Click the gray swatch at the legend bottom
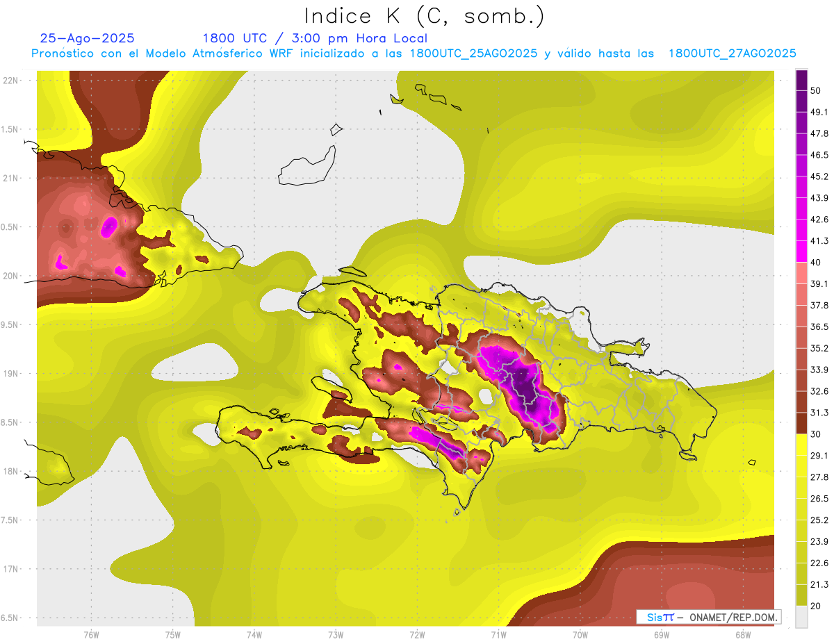The height and width of the screenshot is (644, 834). 802,616
